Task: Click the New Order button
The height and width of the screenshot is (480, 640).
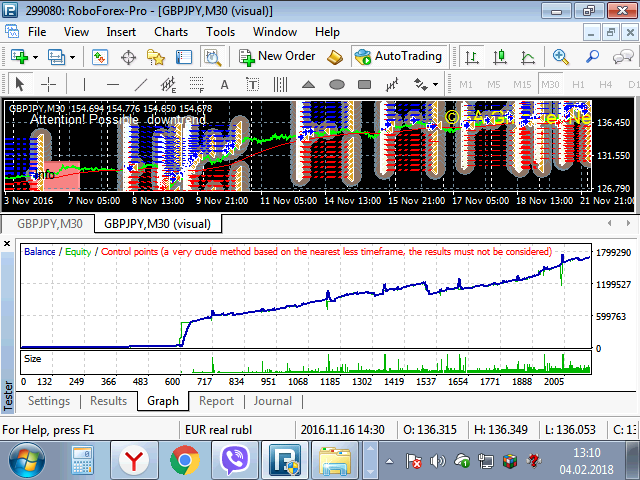Action: point(277,57)
